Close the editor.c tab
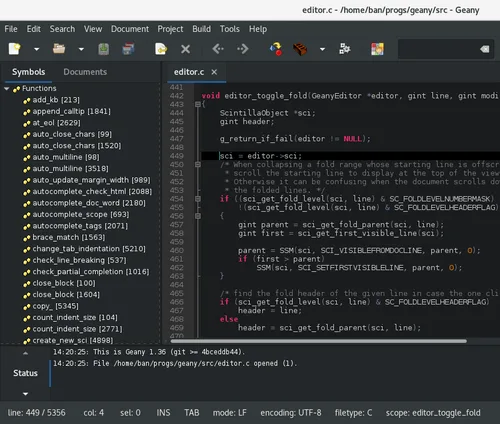This screenshot has width=500, height=424. pos(214,72)
